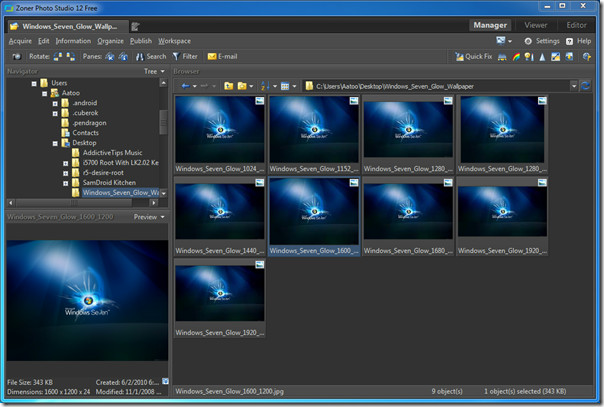This screenshot has height=407, width=604.
Task: Click the monitor display mode icon
Action: (x=501, y=40)
